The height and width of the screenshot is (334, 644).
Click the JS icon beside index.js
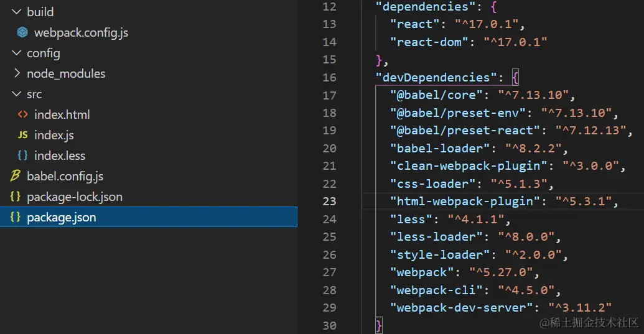[22, 134]
